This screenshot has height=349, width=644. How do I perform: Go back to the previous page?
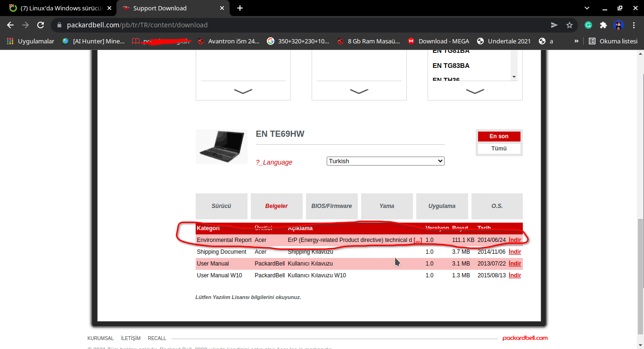[x=10, y=25]
